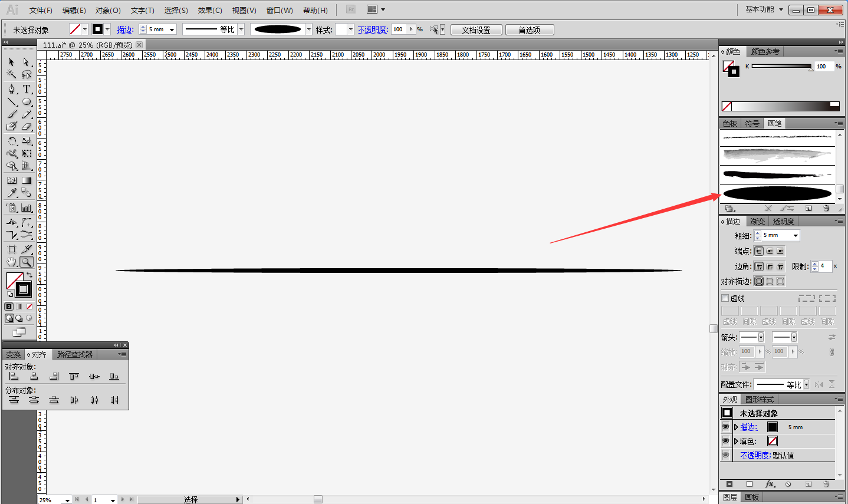
Task: Open 基本功能 workspace switcher
Action: pyautogui.click(x=764, y=9)
